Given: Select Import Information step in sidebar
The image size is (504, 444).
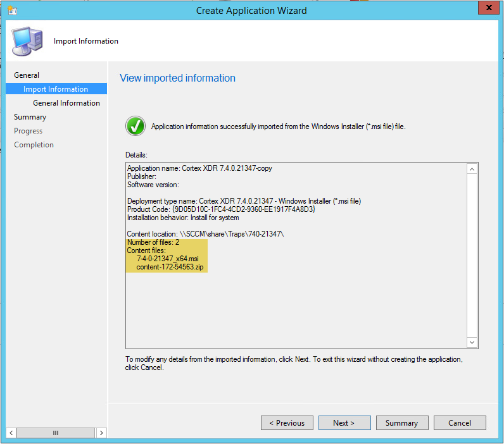Looking at the screenshot, I should coord(56,89).
